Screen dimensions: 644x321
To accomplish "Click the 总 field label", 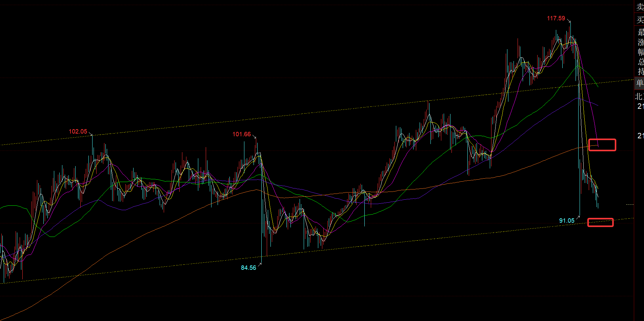I will click(x=640, y=62).
